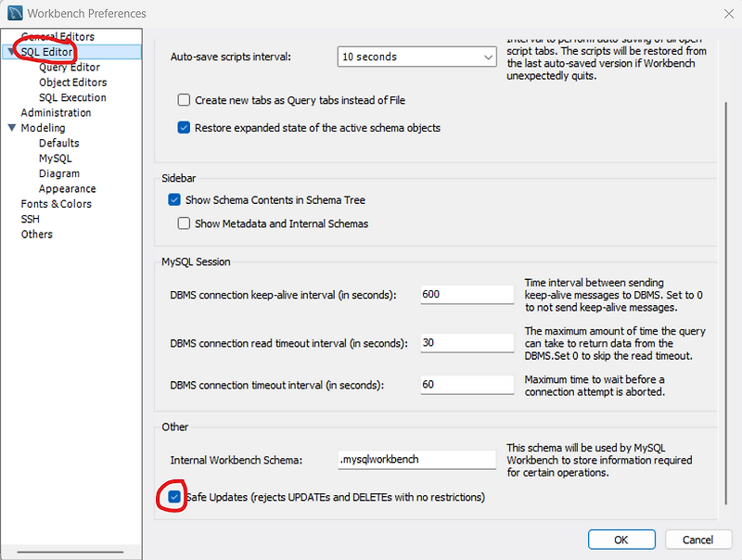Confirm preferences with OK button

point(621,540)
